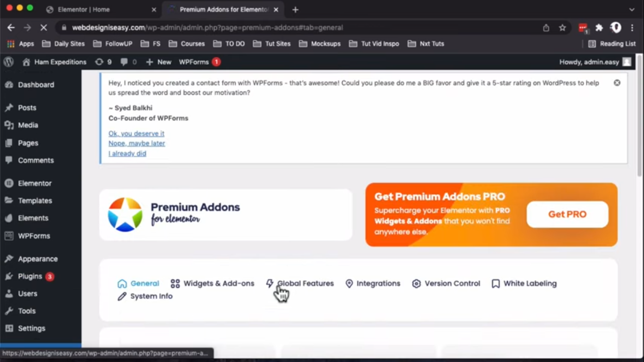The height and width of the screenshot is (362, 644).
Task: Click the red calendar extension icon
Action: 583,28
